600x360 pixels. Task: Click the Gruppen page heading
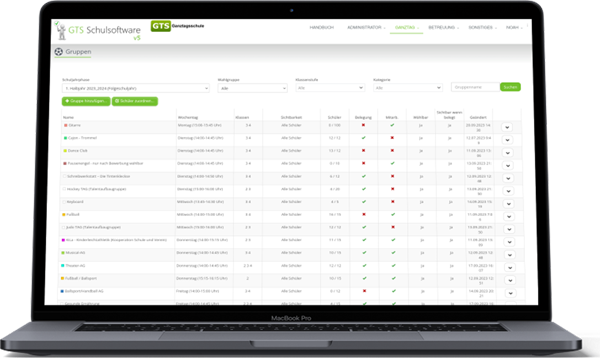coord(78,52)
